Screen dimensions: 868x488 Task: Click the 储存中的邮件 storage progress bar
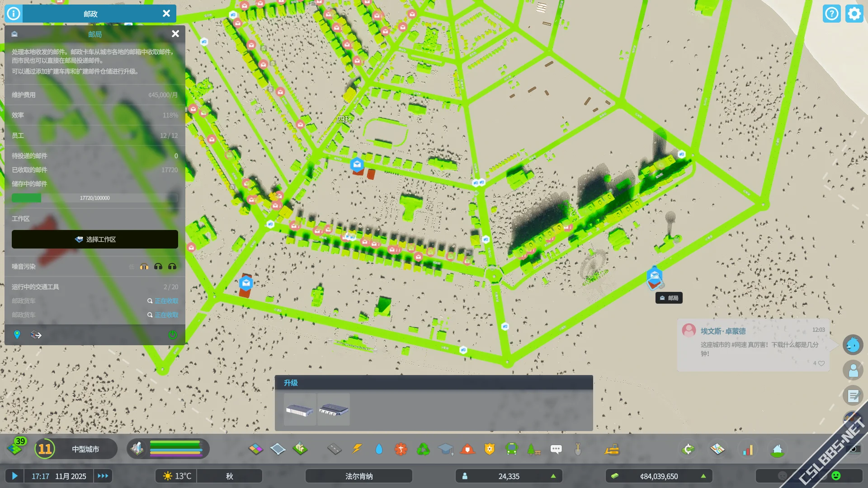point(95,198)
